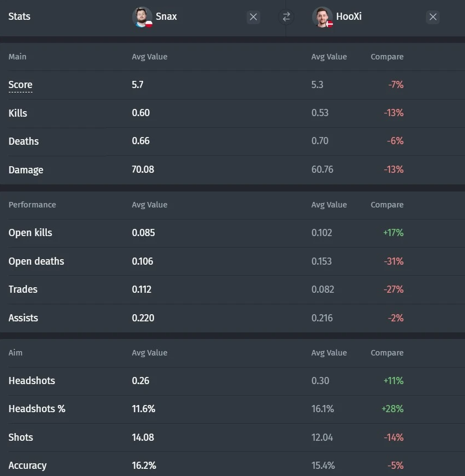Click the Main section header
This screenshot has width=465, height=476.
18,57
